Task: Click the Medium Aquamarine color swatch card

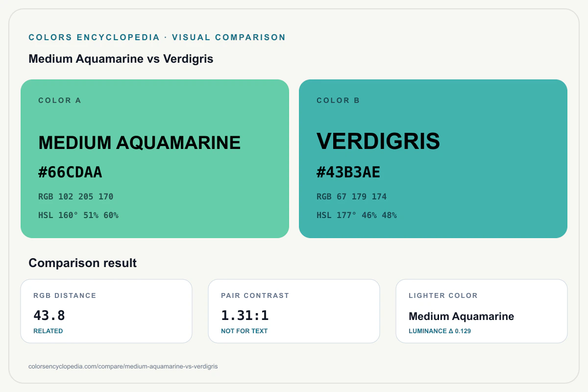Action: click(x=155, y=159)
